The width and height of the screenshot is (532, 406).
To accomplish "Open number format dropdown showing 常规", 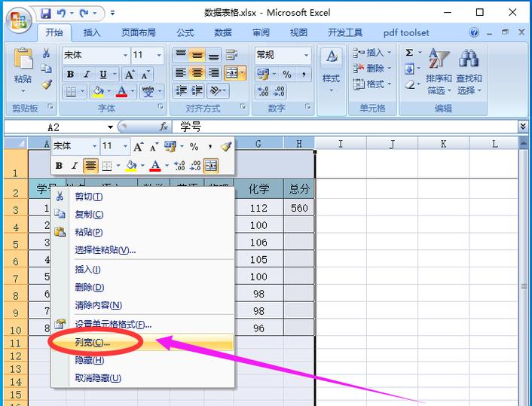I will pyautogui.click(x=306, y=55).
